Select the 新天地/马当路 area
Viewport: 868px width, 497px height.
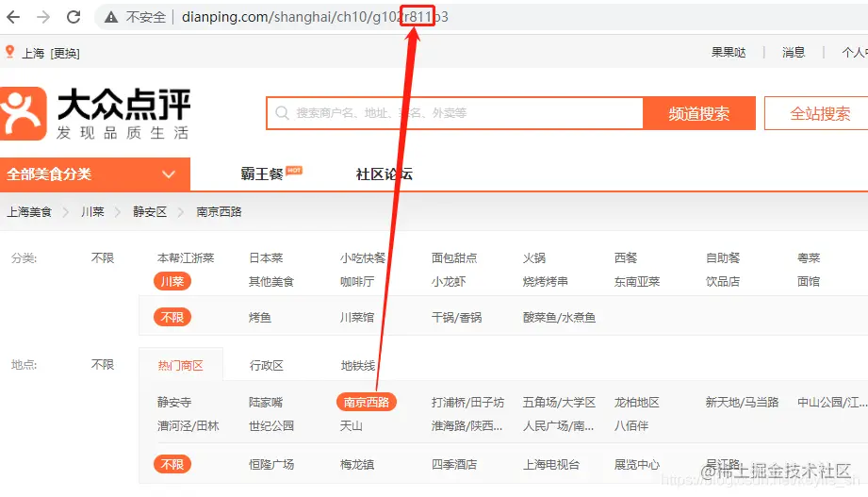[x=742, y=403]
